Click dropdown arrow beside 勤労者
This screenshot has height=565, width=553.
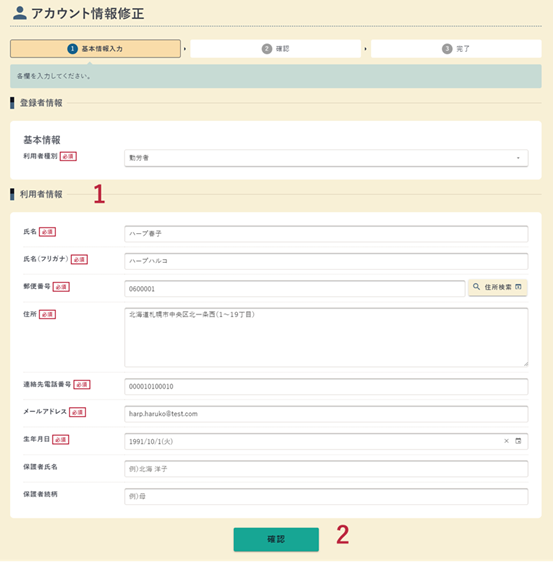coord(518,158)
